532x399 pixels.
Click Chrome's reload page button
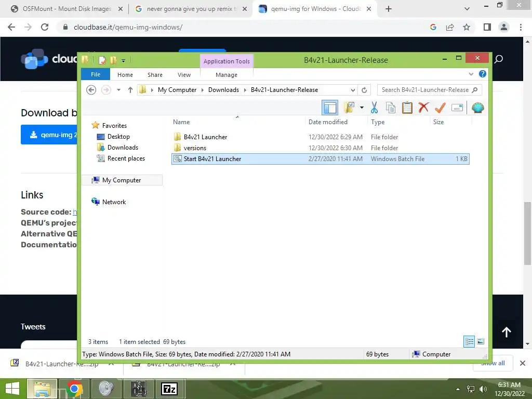tap(45, 27)
